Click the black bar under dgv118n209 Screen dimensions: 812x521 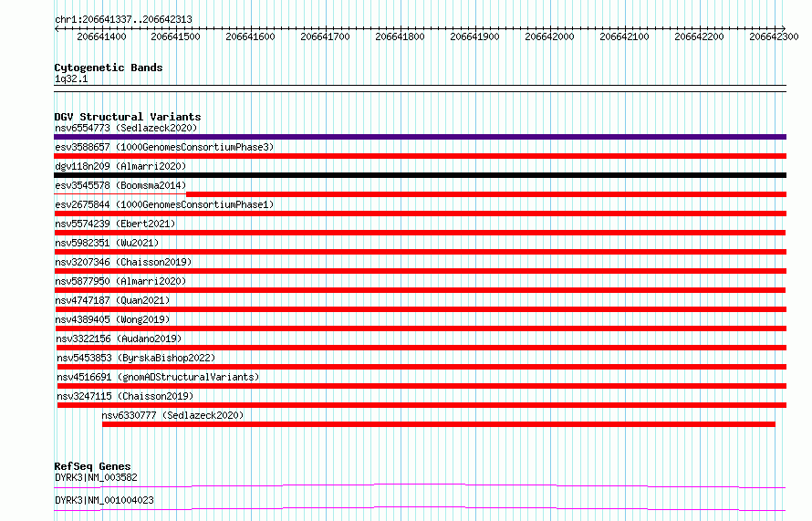[420, 175]
